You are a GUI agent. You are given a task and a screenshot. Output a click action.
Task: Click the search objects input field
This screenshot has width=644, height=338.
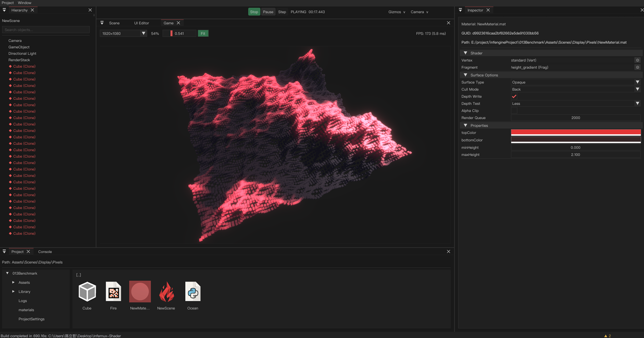point(46,29)
